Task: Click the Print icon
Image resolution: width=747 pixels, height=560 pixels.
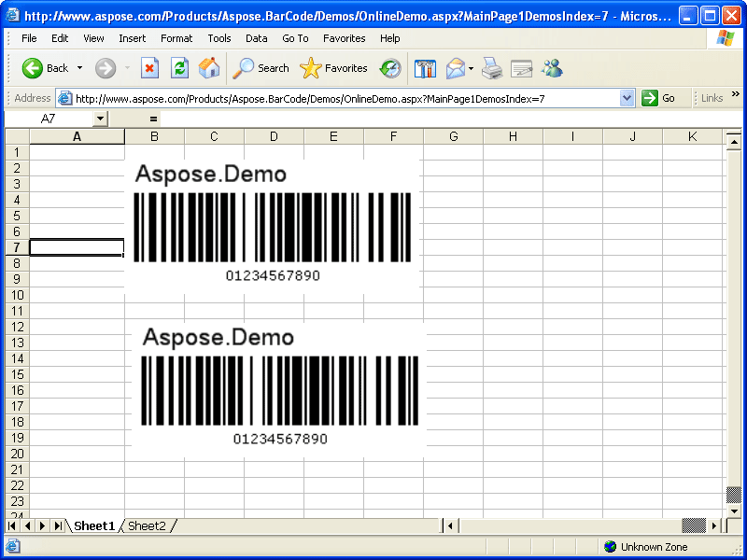Action: [492, 68]
